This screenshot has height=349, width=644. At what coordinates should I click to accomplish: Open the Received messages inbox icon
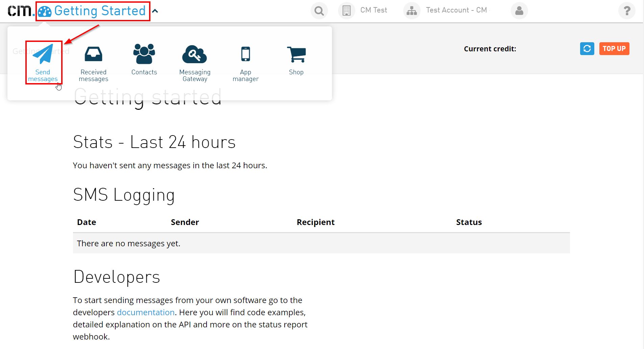tap(94, 54)
